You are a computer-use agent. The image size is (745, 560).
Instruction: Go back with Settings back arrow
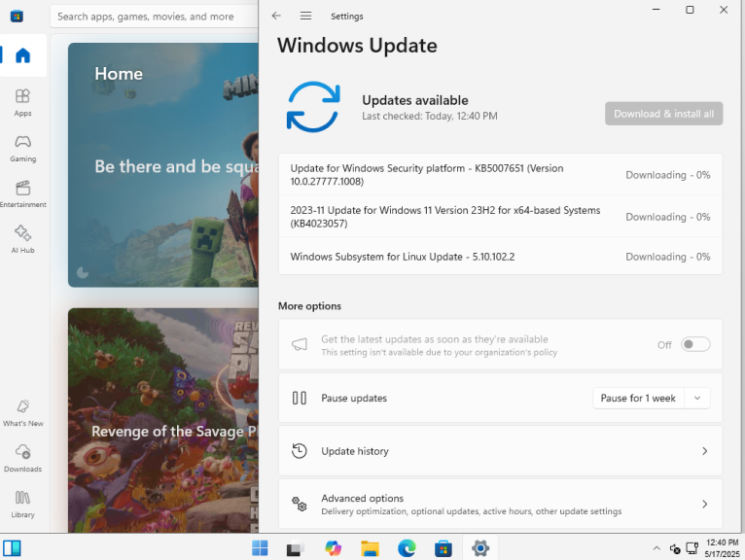coord(276,16)
